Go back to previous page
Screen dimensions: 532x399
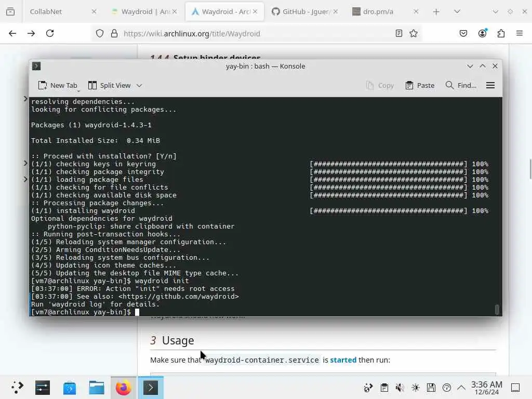(x=12, y=33)
